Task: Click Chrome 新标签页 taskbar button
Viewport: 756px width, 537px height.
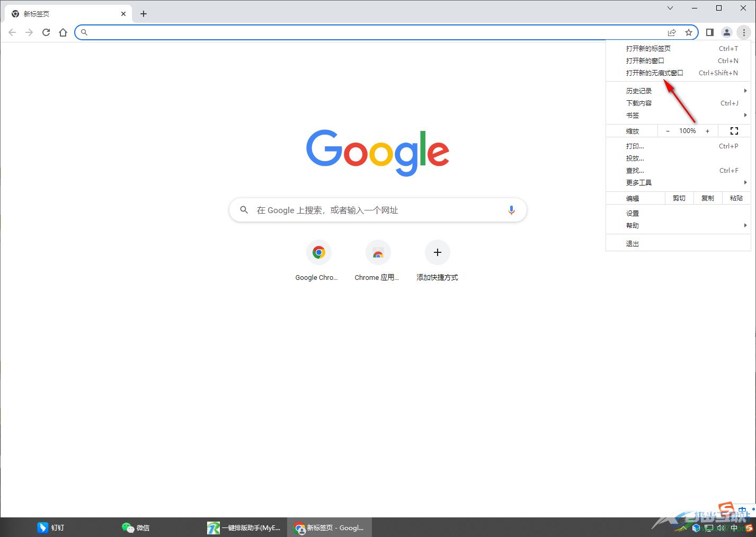Action: [329, 527]
